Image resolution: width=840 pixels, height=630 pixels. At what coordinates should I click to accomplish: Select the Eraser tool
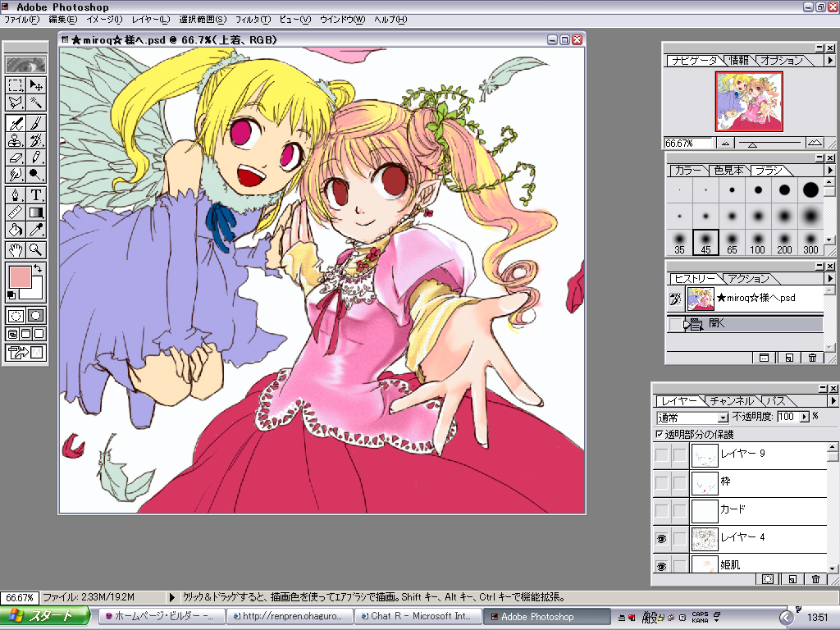[x=16, y=157]
